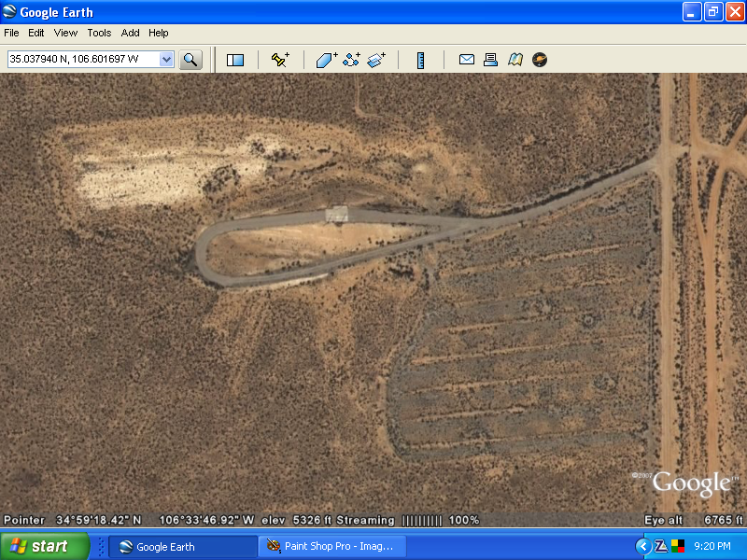Show in Google Maps icon
Viewport: 747px width, 560px height.
coord(515,60)
